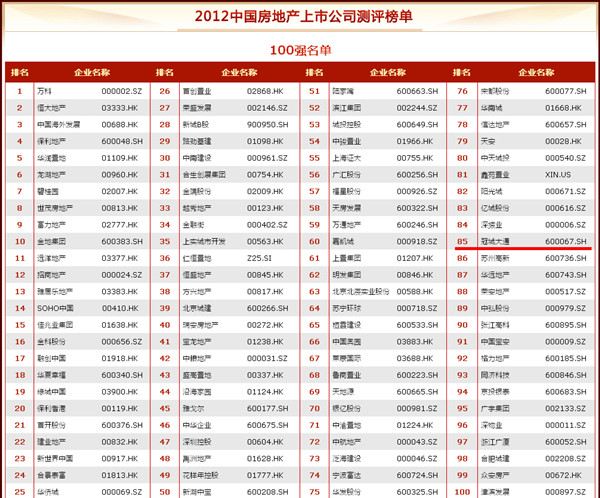This screenshot has height=498, width=600.
Task: Click stock code "00119.HK"
Action: click(119, 408)
